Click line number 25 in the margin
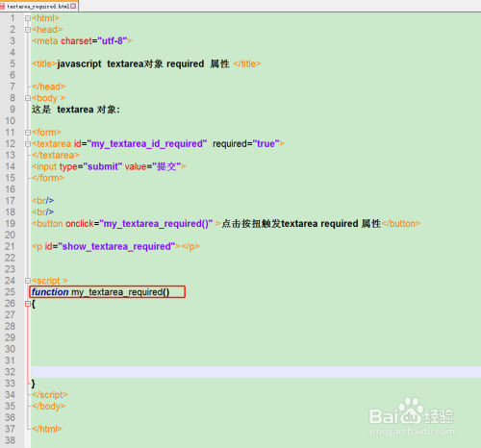The width and height of the screenshot is (481, 448). (10, 292)
